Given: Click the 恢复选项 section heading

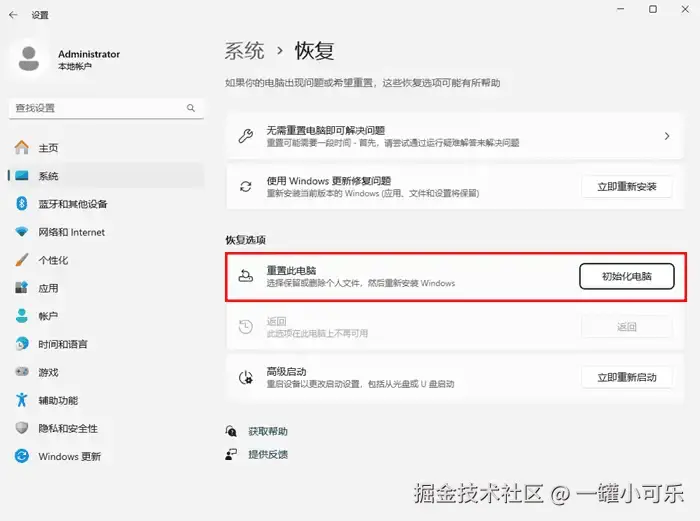Looking at the screenshot, I should [245, 240].
